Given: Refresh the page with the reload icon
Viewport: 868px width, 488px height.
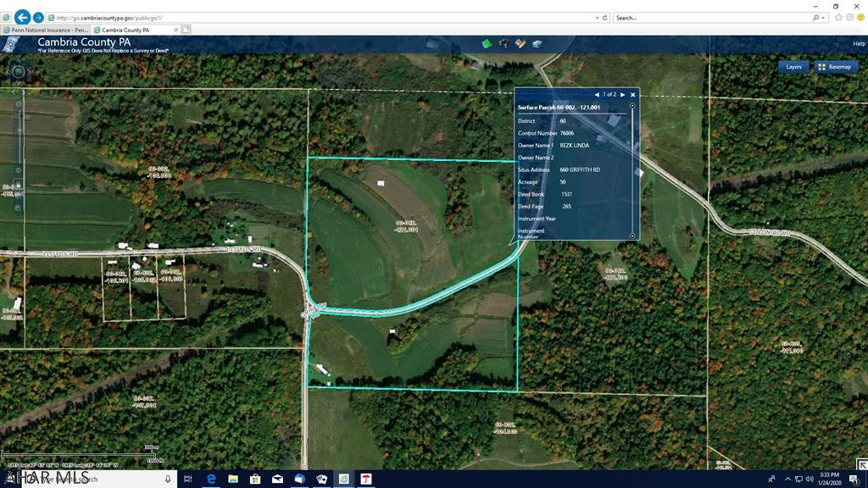Looking at the screenshot, I should coord(605,17).
